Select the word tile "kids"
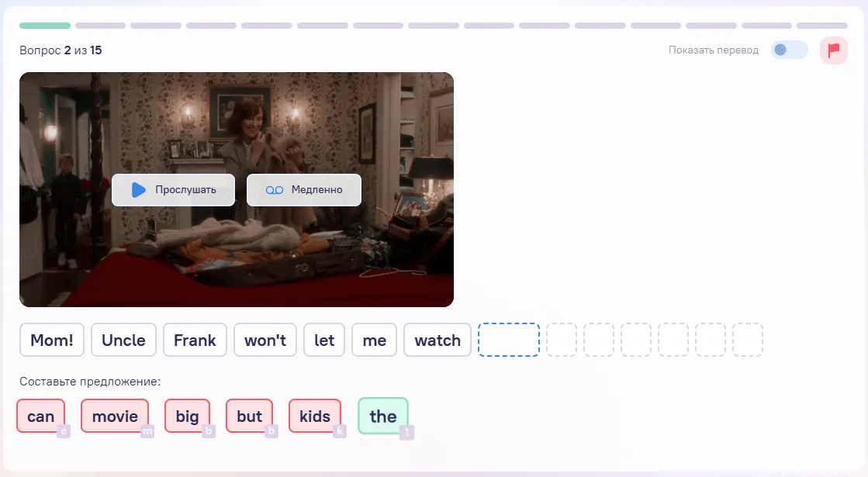The width and height of the screenshot is (868, 477). point(314,417)
